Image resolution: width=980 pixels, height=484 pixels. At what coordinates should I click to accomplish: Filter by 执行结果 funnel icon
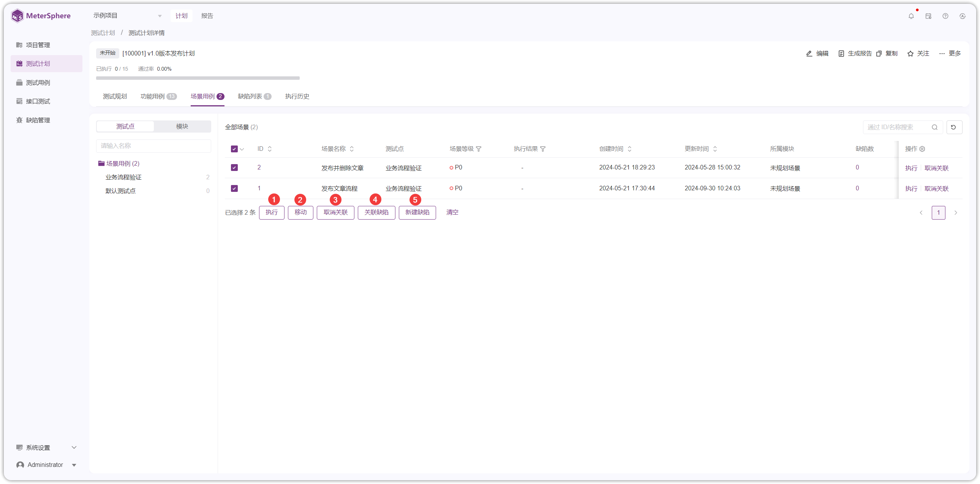click(543, 149)
